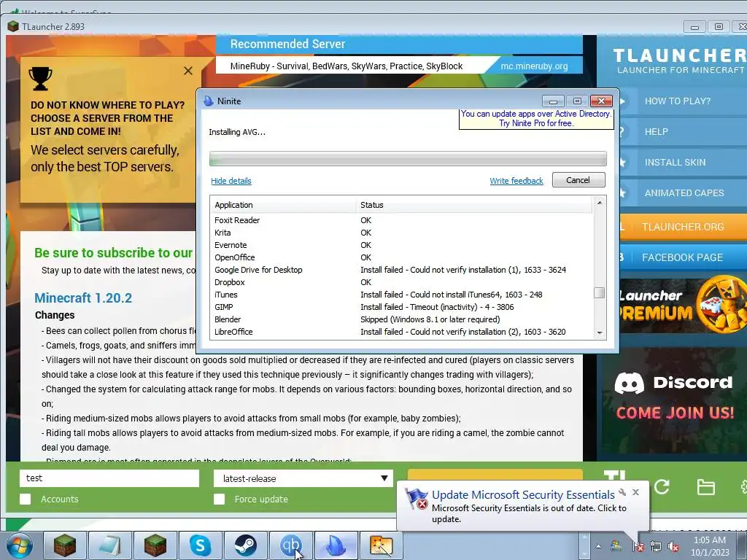
Task: Select the Foxit Reader row
Action: click(x=401, y=220)
